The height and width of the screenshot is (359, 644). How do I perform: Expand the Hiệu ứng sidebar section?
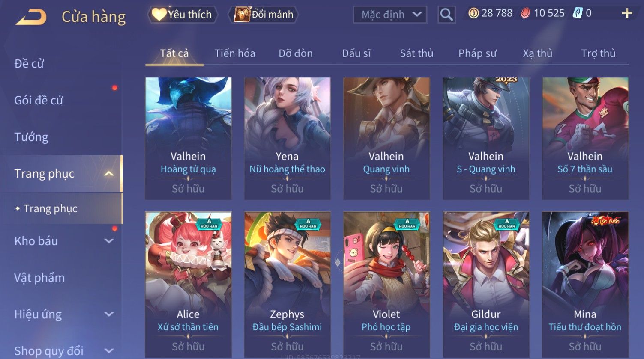109,314
